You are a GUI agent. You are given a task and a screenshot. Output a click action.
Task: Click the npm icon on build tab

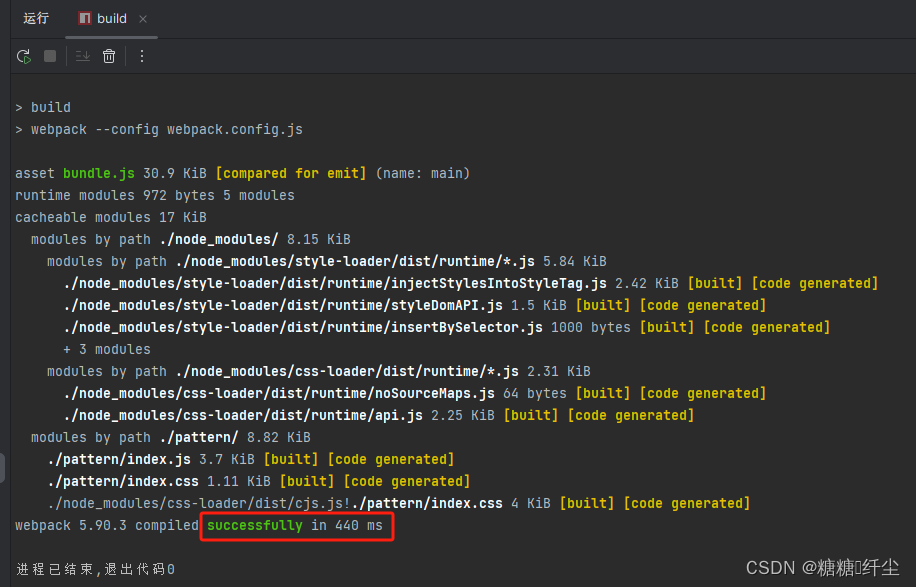click(x=85, y=18)
